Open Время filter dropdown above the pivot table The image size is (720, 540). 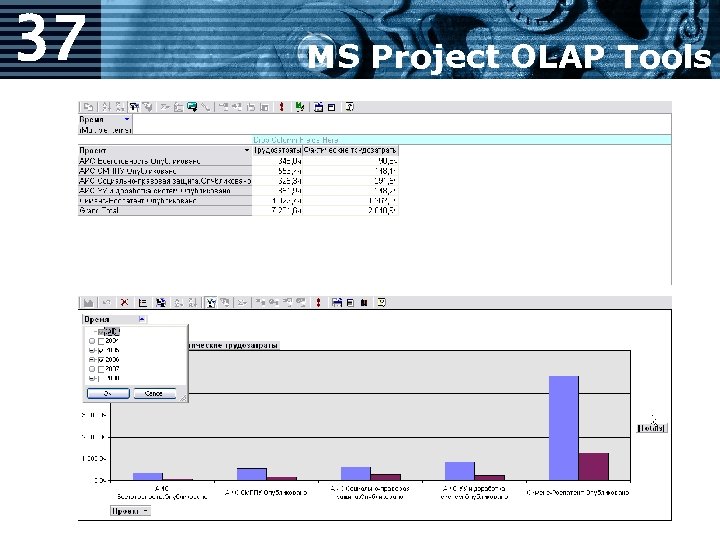(127, 119)
